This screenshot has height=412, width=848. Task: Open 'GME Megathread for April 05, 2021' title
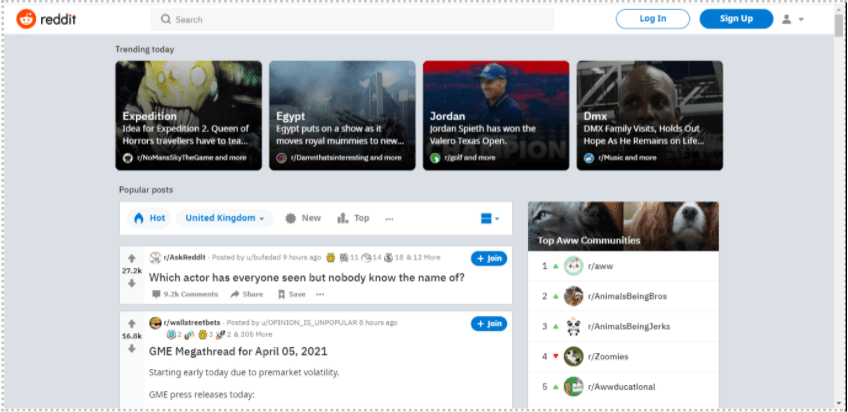[238, 351]
